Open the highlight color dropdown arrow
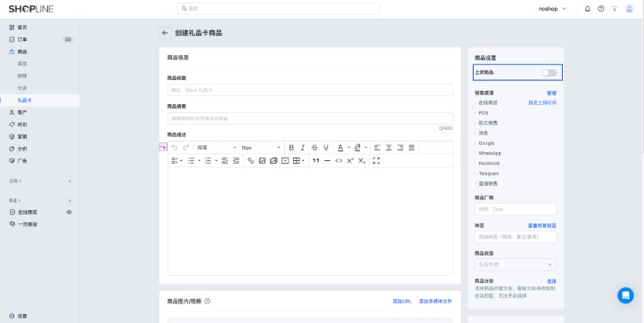 click(365, 148)
